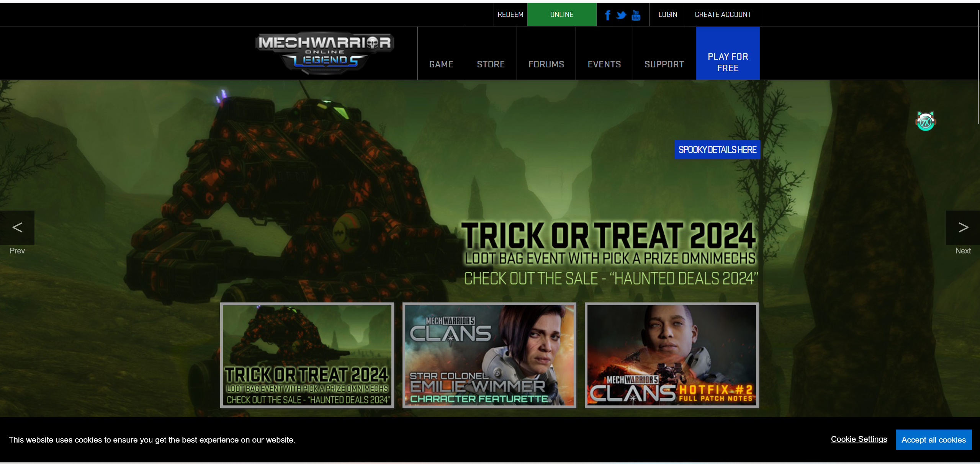Open Cookie Settings link
Viewport: 980px width, 464px height.
click(x=859, y=439)
